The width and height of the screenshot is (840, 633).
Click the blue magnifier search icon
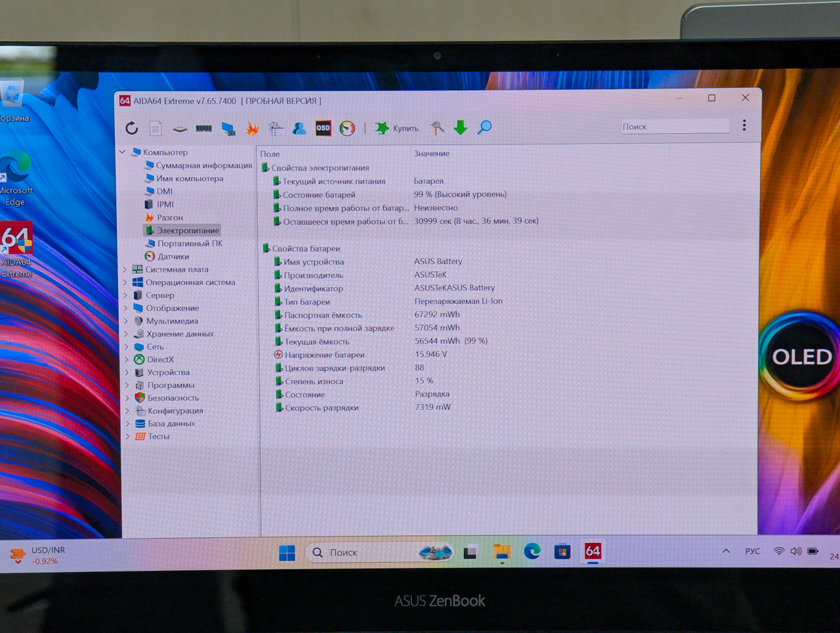[484, 127]
